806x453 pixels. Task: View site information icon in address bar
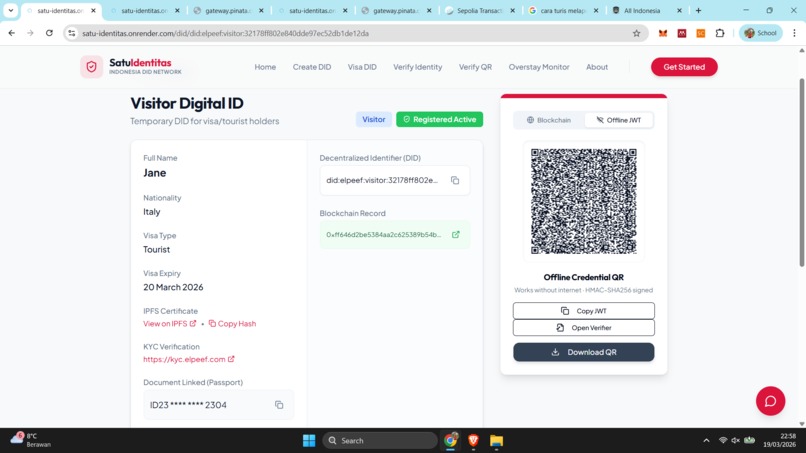72,33
